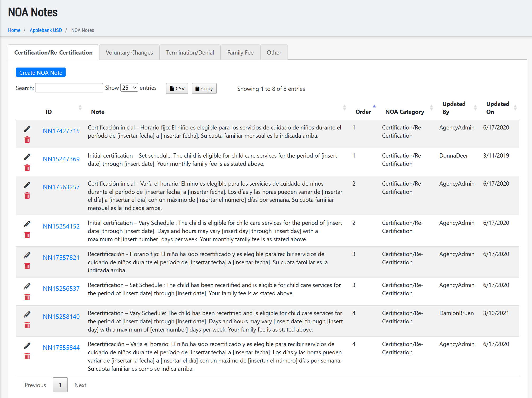Delete note NN17427715 using trash icon

click(27, 140)
